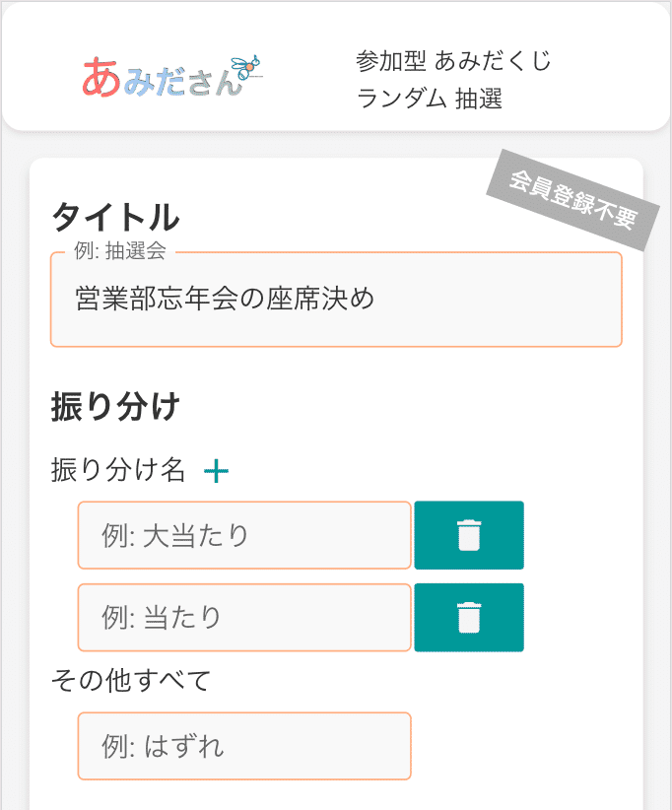Viewport: 672px width, 810px height.
Task: Click the その他すべて label
Action: [x=131, y=680]
